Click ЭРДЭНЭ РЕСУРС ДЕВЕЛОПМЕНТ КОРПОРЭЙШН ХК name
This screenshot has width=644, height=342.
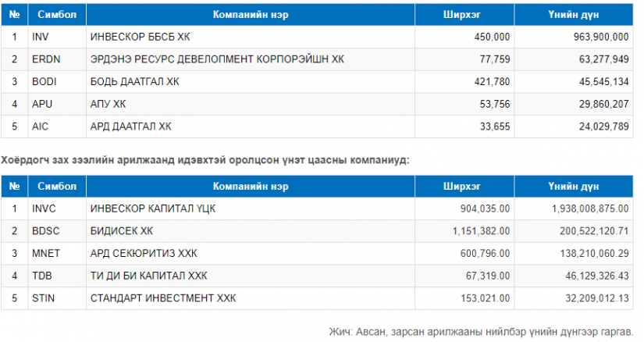pyautogui.click(x=217, y=59)
